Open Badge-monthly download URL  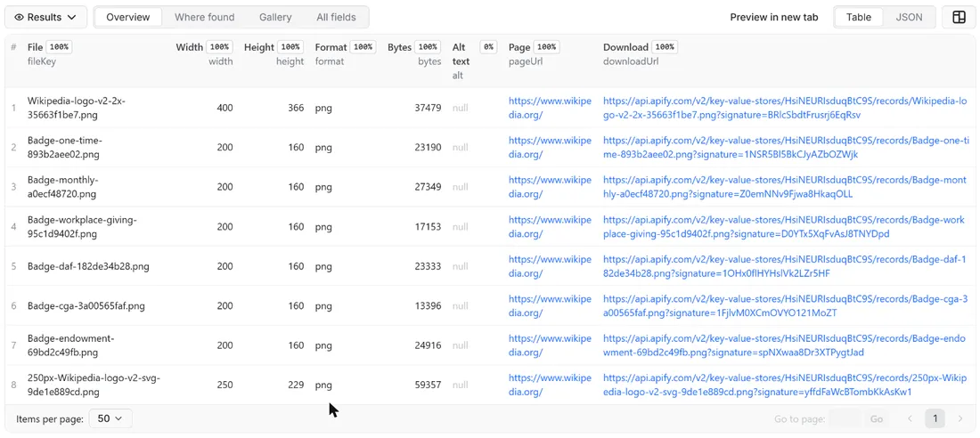[x=784, y=187]
